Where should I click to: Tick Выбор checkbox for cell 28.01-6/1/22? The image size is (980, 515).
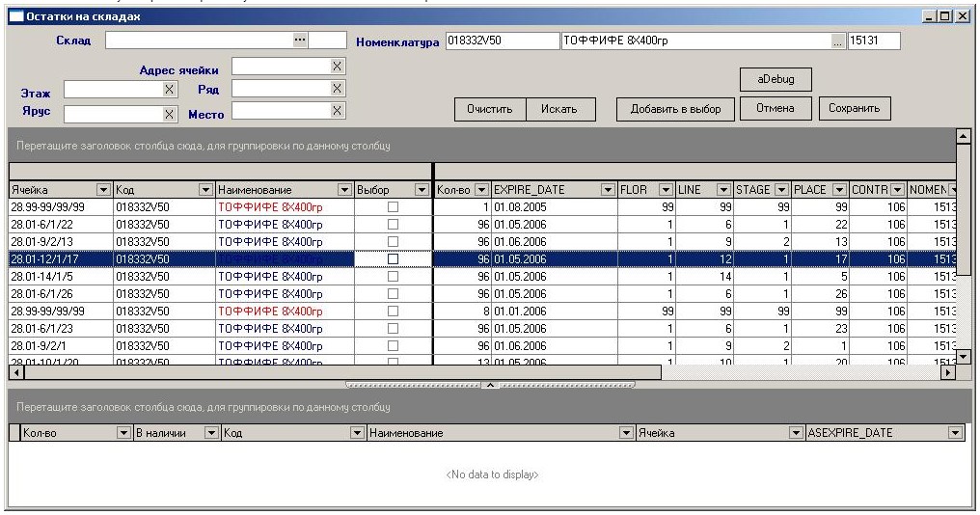pos(393,225)
